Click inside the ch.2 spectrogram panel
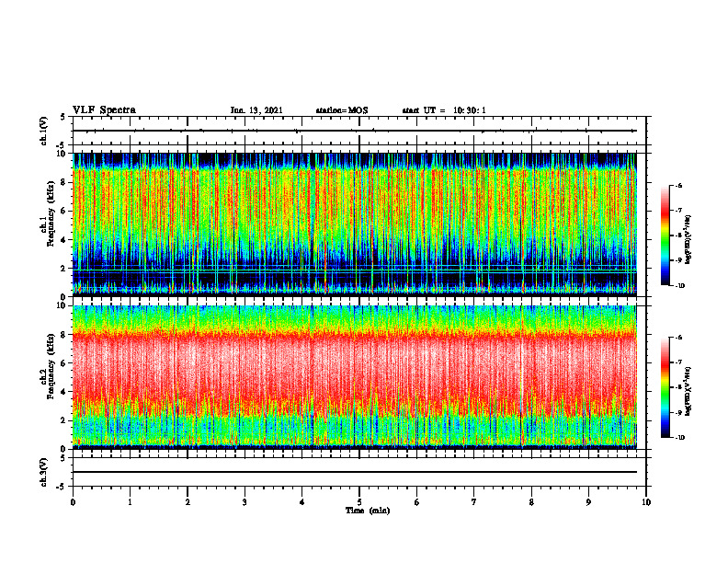728x563 pixels. 355,377
